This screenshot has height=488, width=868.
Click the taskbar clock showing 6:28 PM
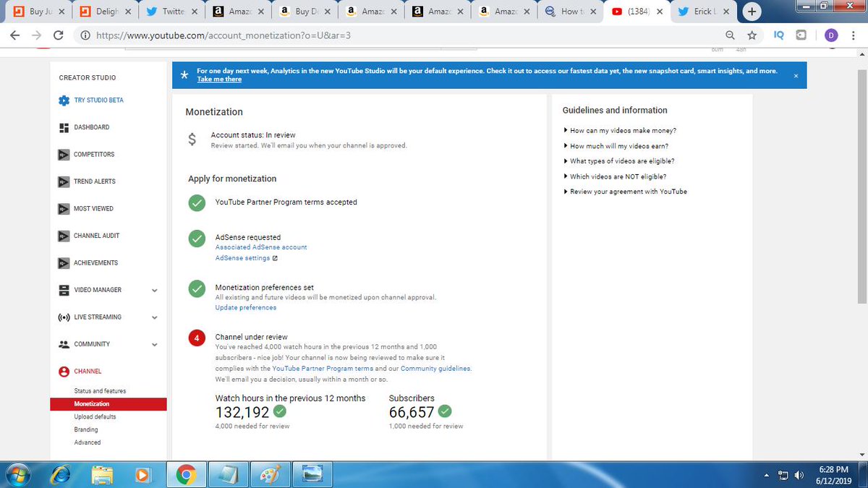click(x=835, y=474)
